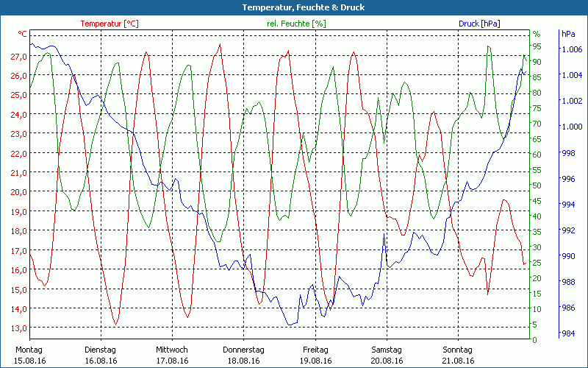Click the 1.006 tick on pressure axis

(572, 49)
